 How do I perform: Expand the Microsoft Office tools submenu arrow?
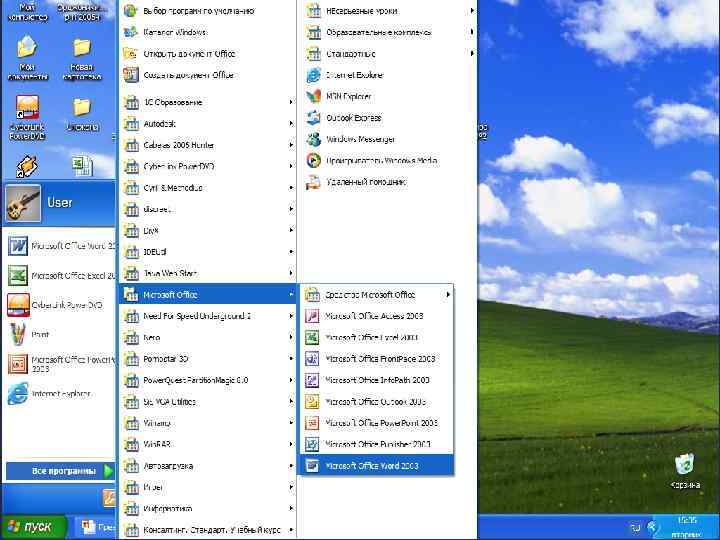(448, 294)
